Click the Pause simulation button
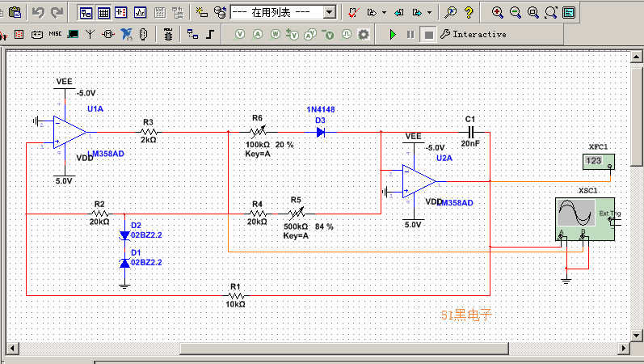644x364 pixels. (410, 35)
